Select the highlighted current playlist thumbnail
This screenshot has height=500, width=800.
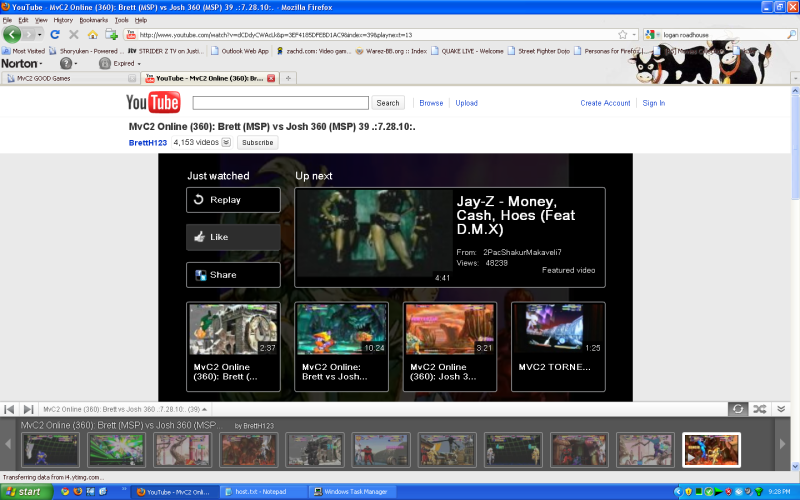pos(711,450)
